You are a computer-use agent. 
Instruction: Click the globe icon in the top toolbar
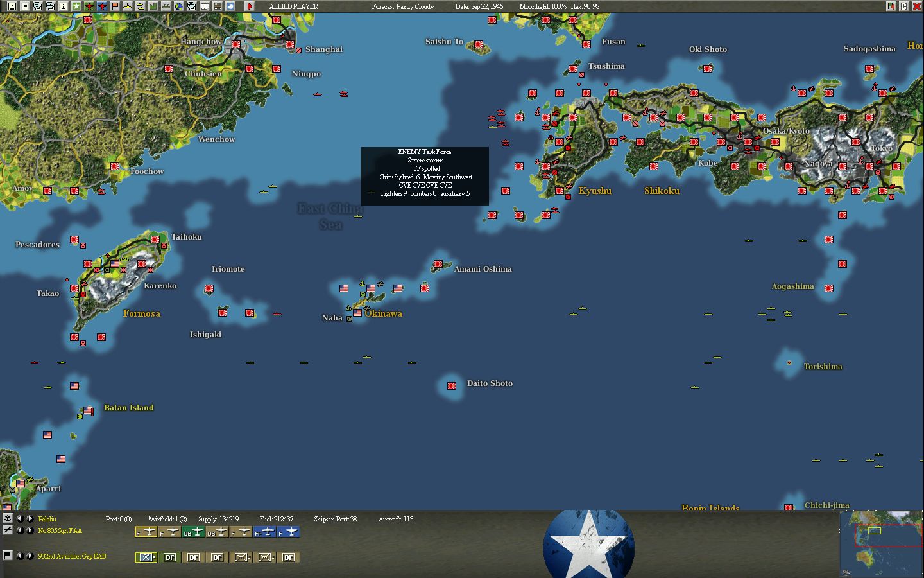[x=179, y=6]
